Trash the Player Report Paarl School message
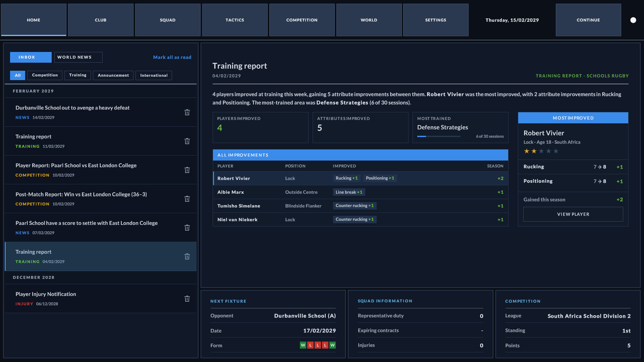This screenshot has width=644, height=362. 187,170
